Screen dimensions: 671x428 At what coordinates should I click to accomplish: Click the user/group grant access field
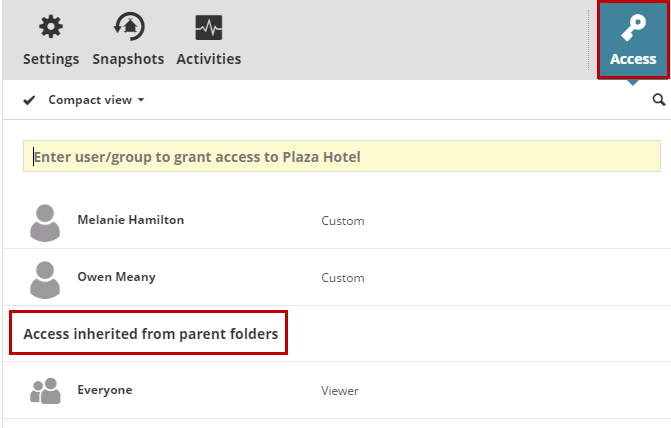341,157
